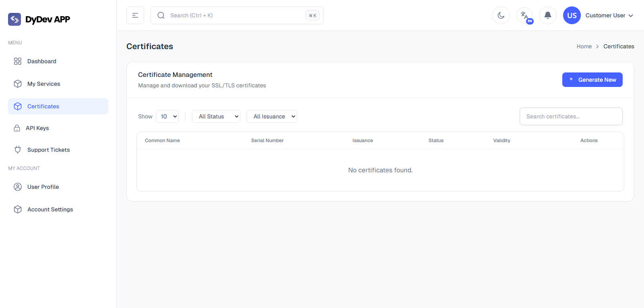Click the DyDev APP logo icon

(x=14, y=19)
